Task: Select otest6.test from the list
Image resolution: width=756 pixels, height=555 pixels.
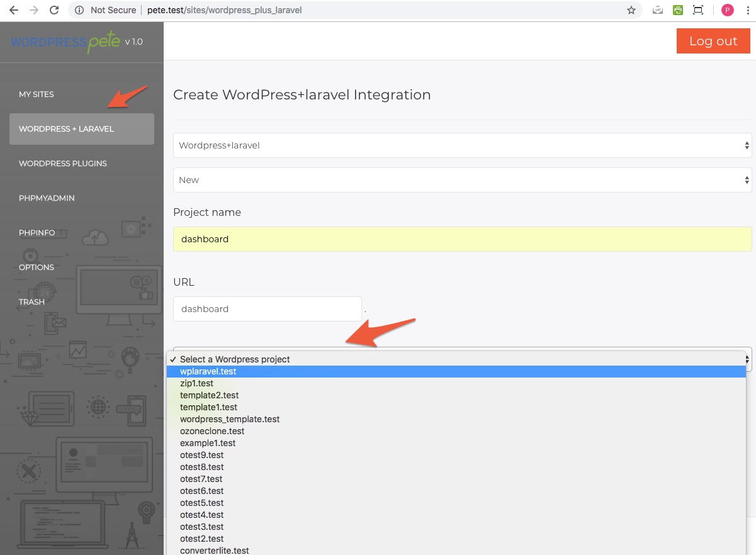Action: [456, 491]
